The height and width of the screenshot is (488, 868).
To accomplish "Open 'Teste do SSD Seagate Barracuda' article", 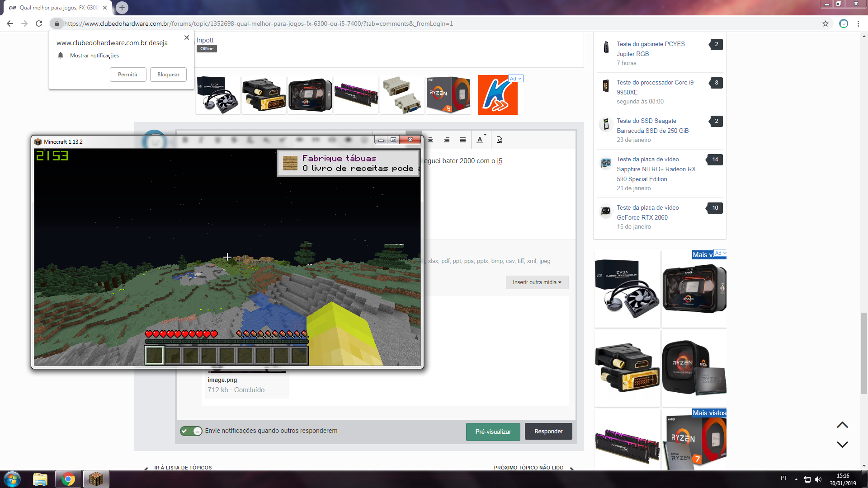I will click(x=653, y=126).
